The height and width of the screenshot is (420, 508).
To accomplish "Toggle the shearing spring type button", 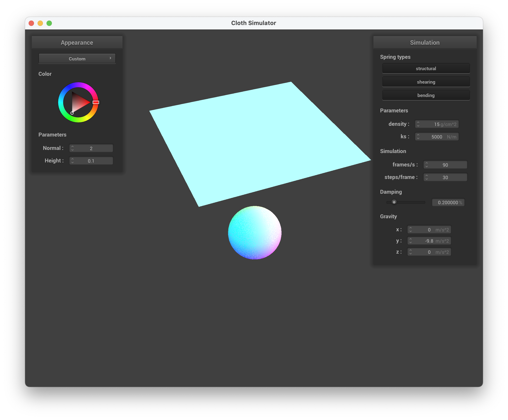I will point(426,82).
